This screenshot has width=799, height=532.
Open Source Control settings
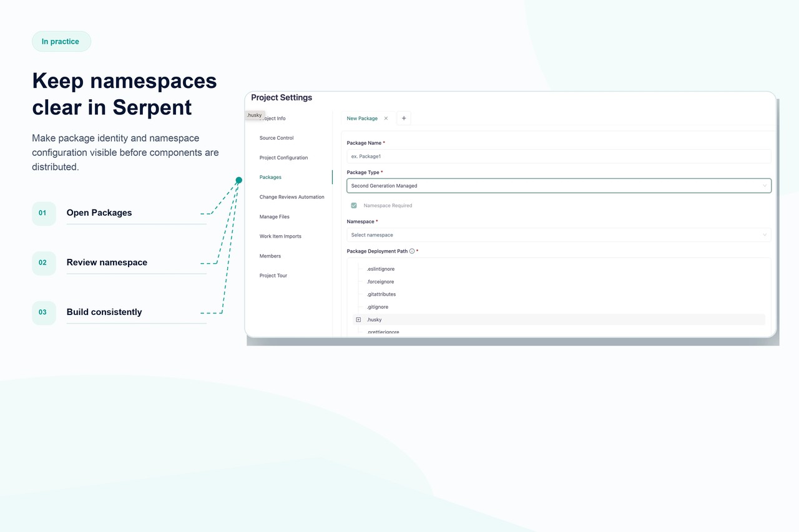(x=277, y=138)
